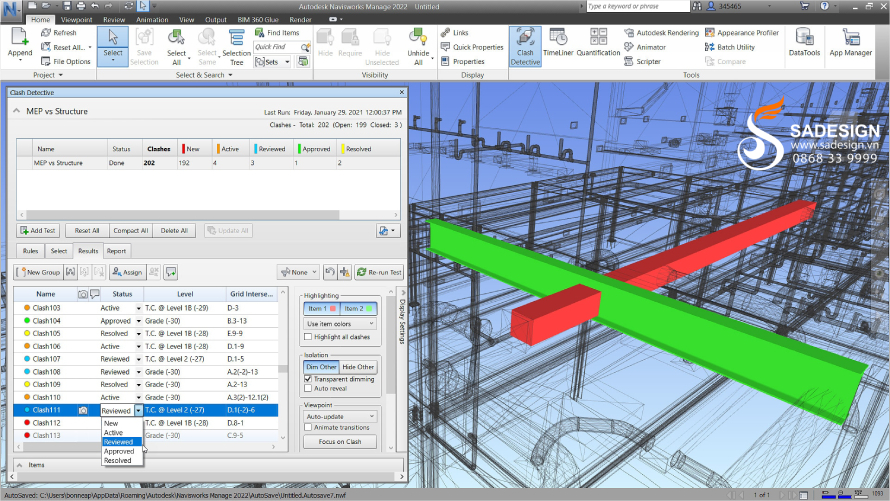The height and width of the screenshot is (501, 890).
Task: Click Unhide All icon
Action: pyautogui.click(x=418, y=37)
